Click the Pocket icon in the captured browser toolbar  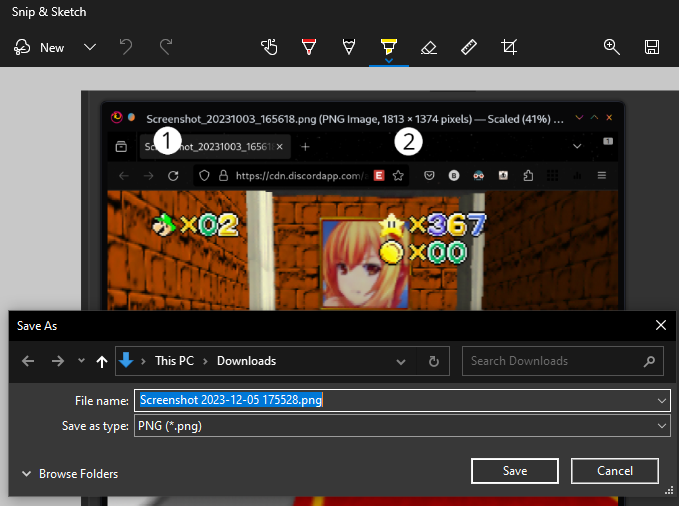click(x=429, y=175)
